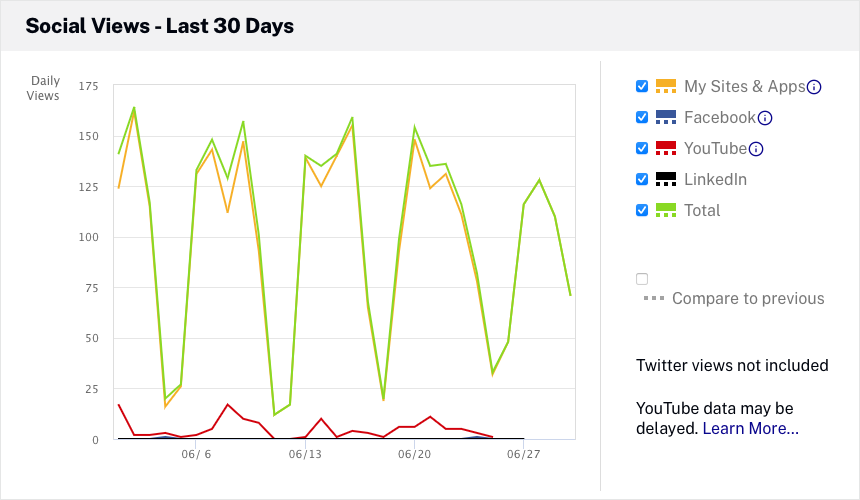This screenshot has width=860, height=500.
Task: Click the Social Views - Last 30 Days heading
Action: click(160, 26)
